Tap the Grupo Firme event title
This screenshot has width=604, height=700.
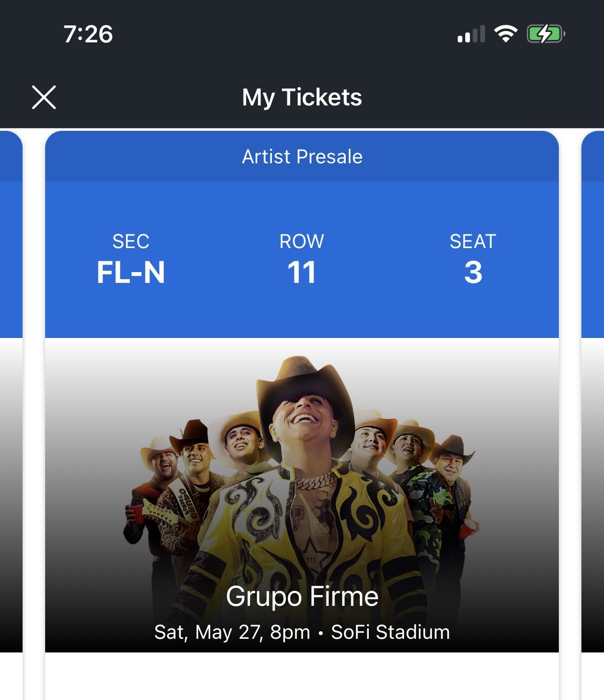click(x=302, y=596)
